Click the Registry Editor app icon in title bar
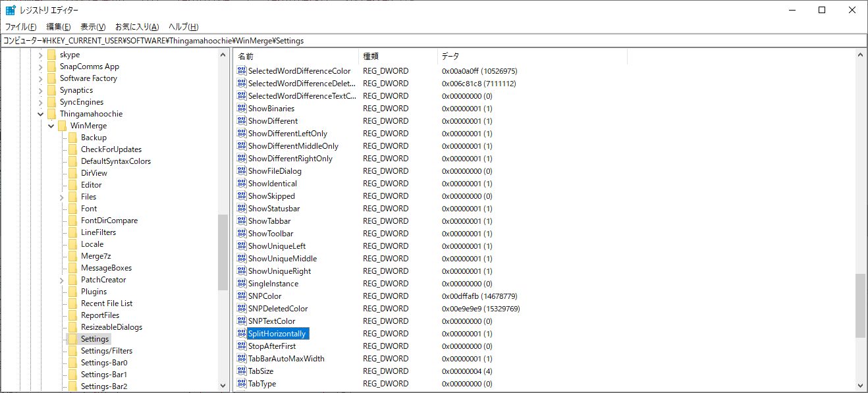 click(x=11, y=10)
